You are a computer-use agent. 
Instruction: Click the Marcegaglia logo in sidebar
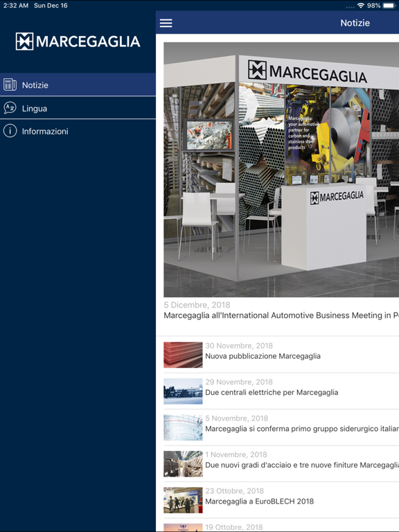[78, 42]
